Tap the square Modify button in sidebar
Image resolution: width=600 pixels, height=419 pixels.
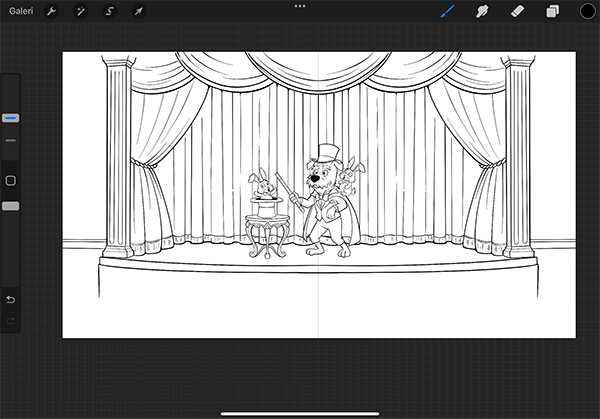point(11,181)
